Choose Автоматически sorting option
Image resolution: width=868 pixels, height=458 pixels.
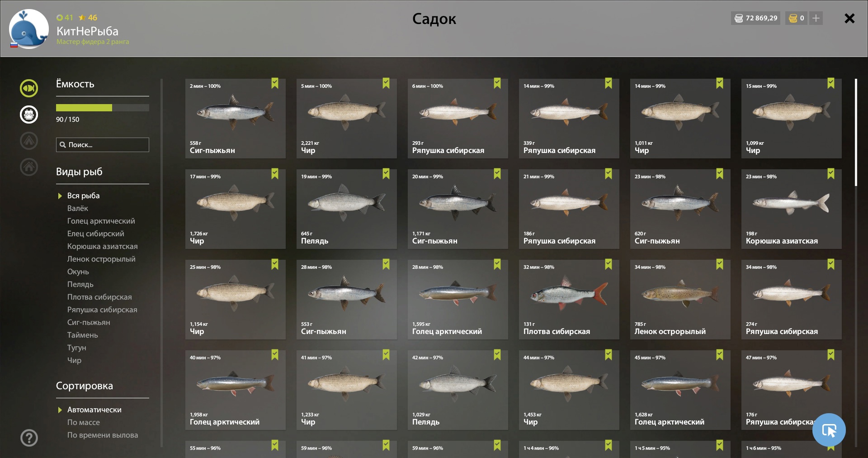[x=94, y=410]
